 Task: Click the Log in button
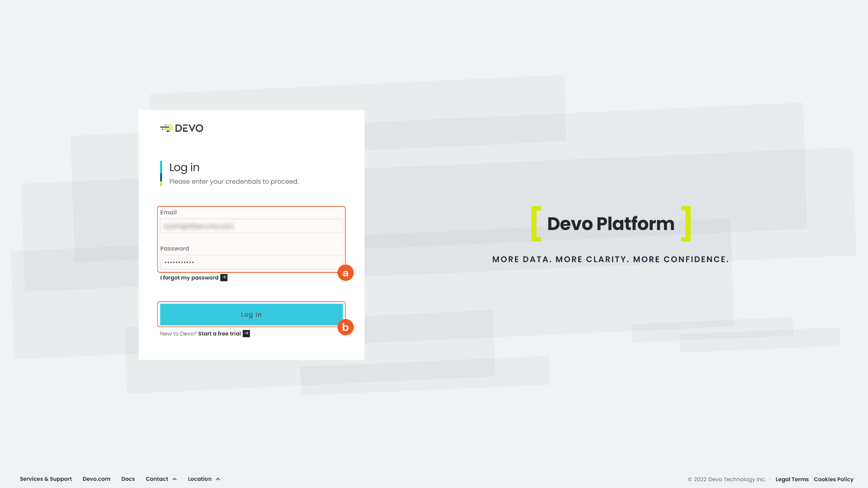[251, 314]
